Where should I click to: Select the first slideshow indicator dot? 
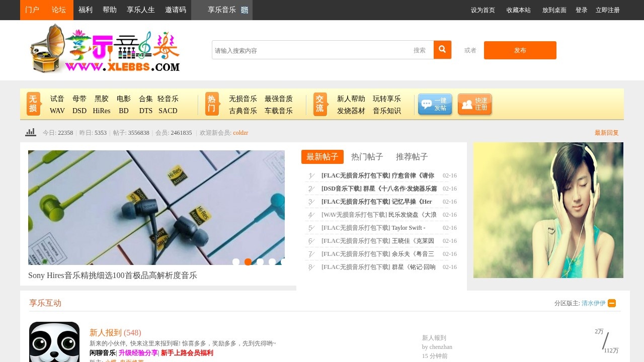click(236, 262)
